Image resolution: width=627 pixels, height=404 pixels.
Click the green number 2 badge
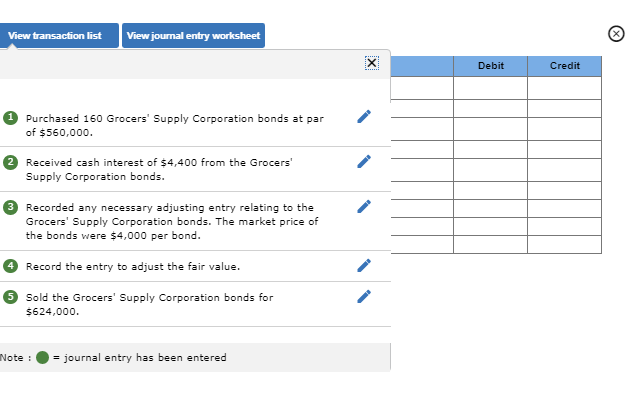tap(10, 160)
